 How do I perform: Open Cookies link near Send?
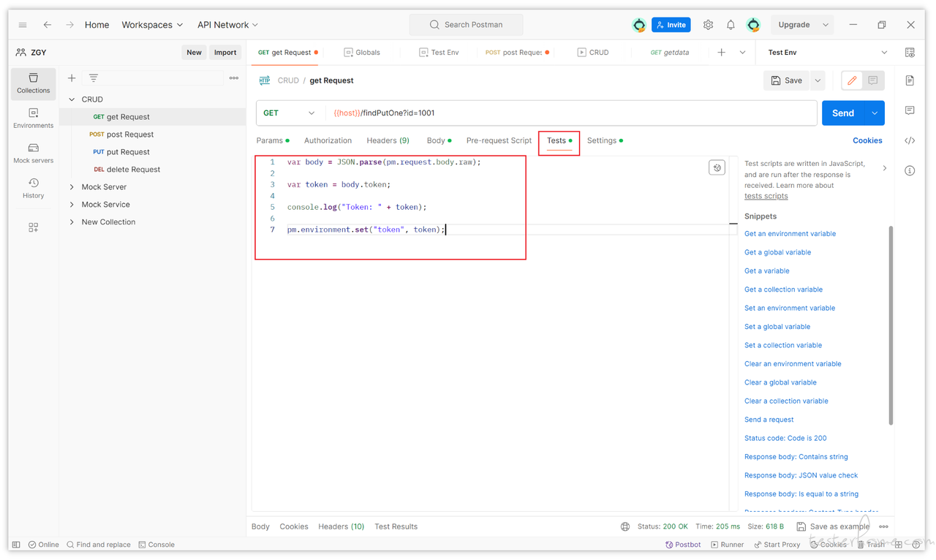pos(867,140)
